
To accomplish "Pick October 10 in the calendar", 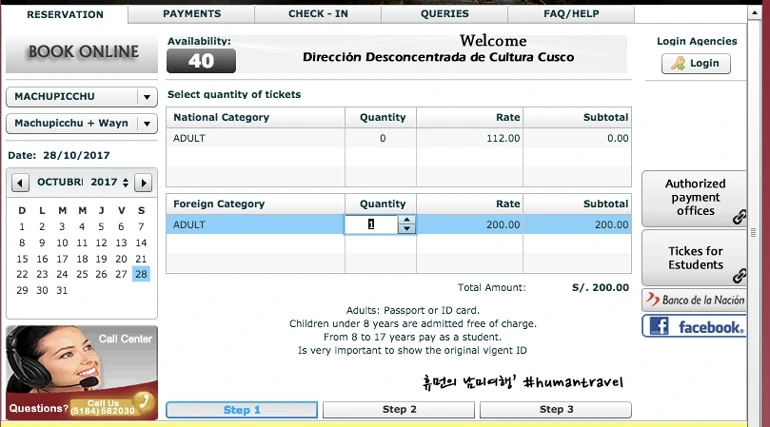I will tap(62, 243).
